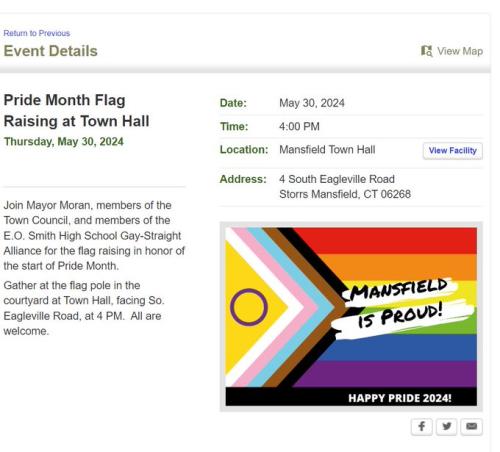The width and height of the screenshot is (500, 452).
Task: Click the 4 South Eagleville Road address
Action: click(337, 179)
